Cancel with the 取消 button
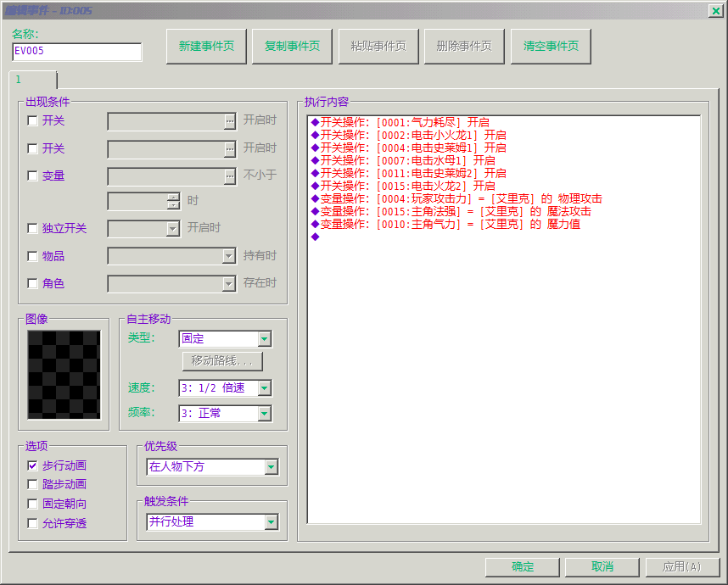The image size is (728, 585). pos(602,567)
